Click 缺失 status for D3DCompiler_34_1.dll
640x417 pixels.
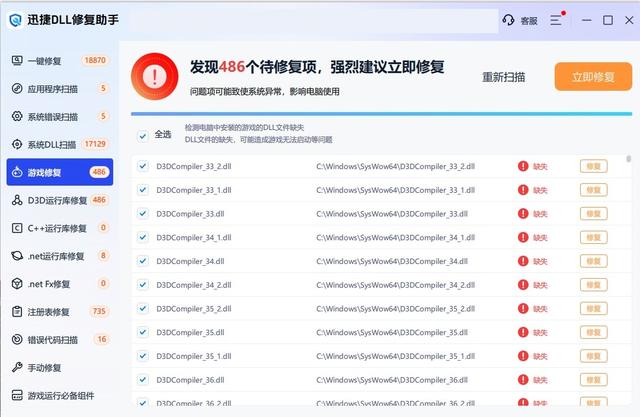click(540, 237)
